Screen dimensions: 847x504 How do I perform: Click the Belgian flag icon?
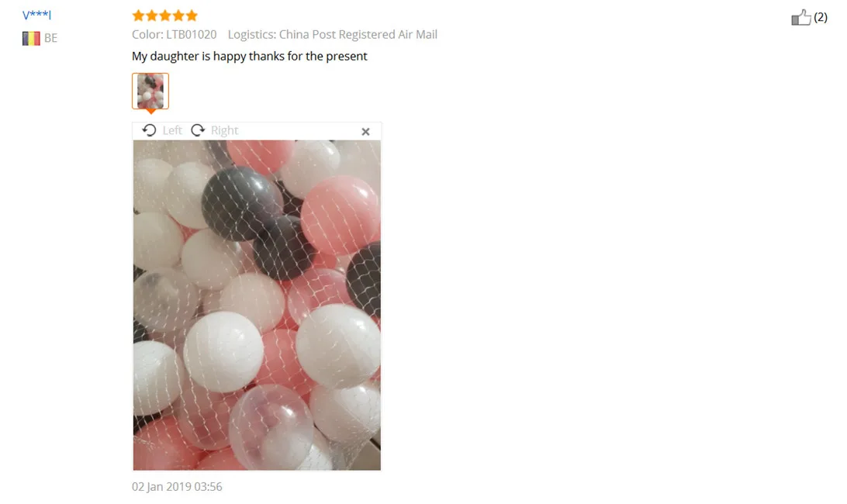(31, 38)
